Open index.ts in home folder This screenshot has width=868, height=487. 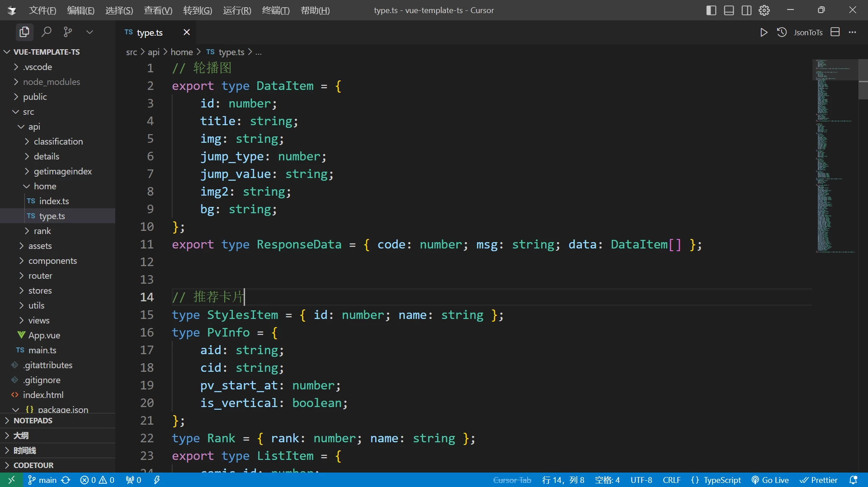point(58,201)
